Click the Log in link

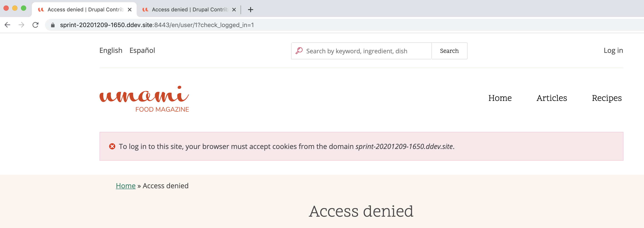pyautogui.click(x=613, y=50)
